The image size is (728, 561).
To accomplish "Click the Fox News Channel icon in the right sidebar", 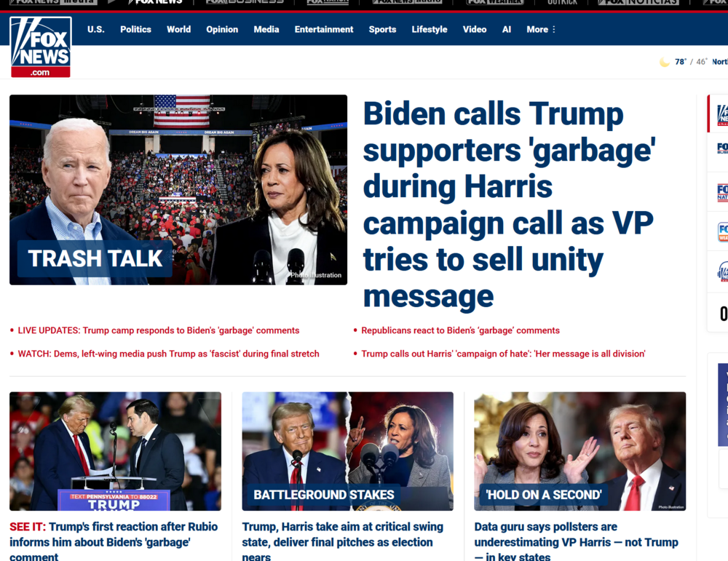I will pyautogui.click(x=721, y=116).
